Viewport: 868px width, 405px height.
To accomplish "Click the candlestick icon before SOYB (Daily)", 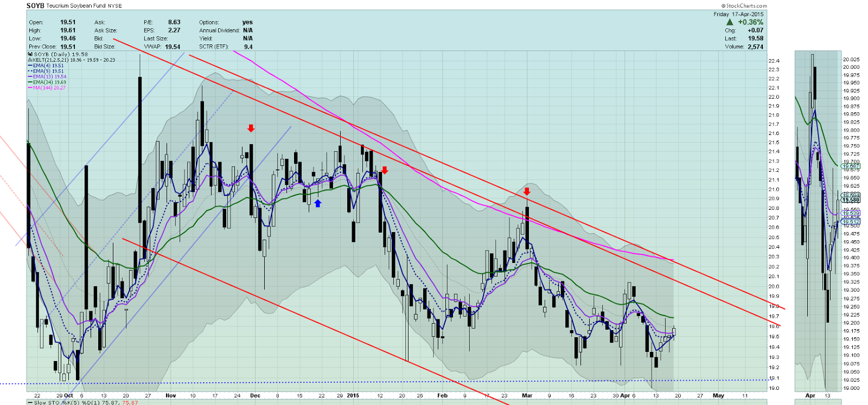I will coord(30,55).
